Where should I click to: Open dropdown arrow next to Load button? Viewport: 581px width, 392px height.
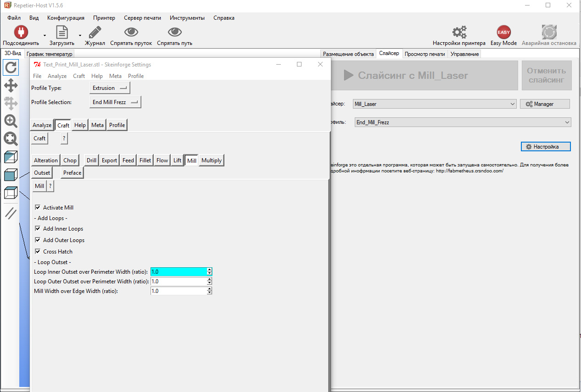coord(80,35)
